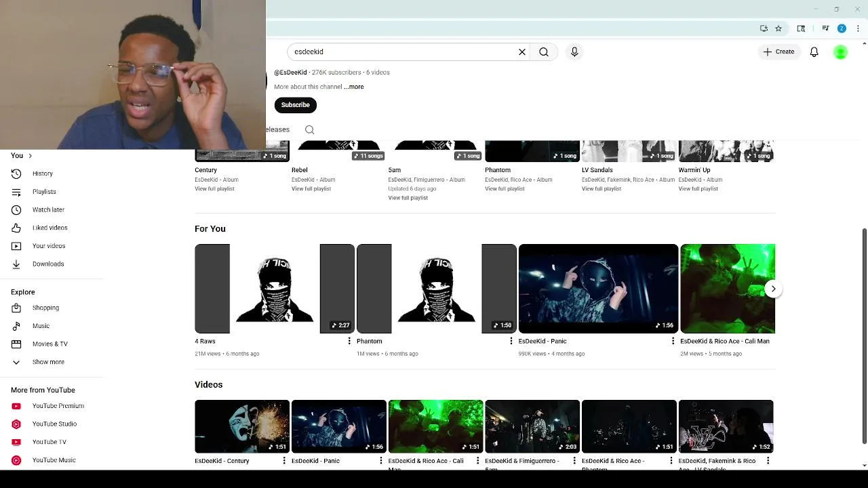
Task: Open the Phantom album title
Action: pyautogui.click(x=498, y=170)
